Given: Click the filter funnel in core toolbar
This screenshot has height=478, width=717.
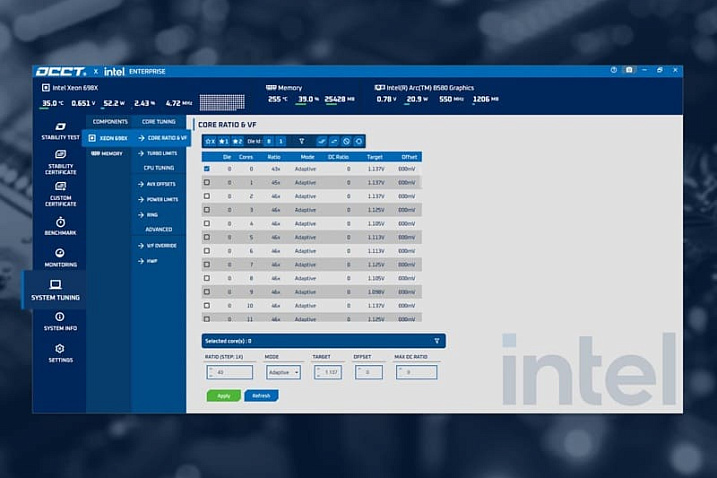Looking at the screenshot, I should [x=301, y=141].
